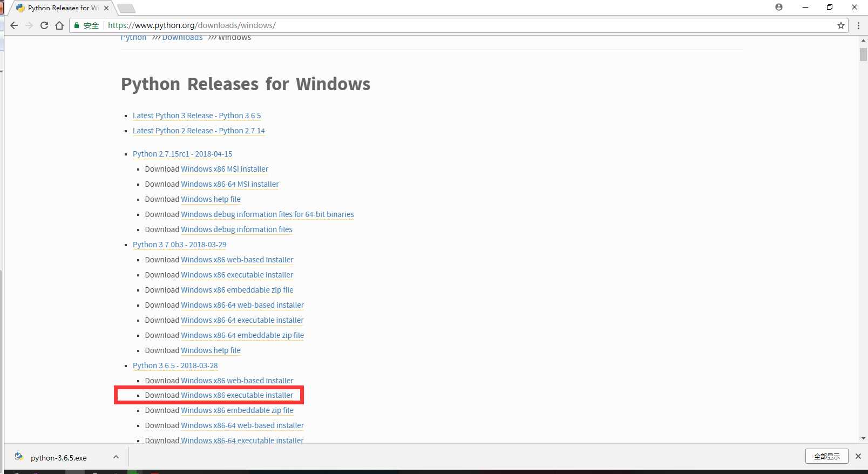
Task: Open the Chrome three-dot menu
Action: coord(858,25)
